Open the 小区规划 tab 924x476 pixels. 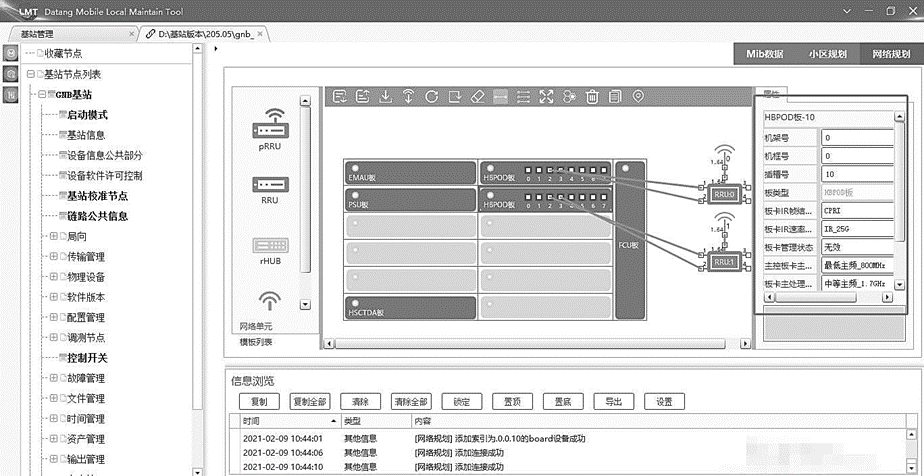click(827, 54)
